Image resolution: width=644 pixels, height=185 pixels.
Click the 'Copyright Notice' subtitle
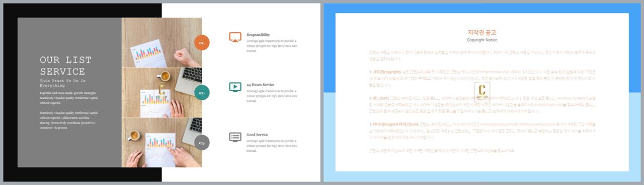pos(482,40)
